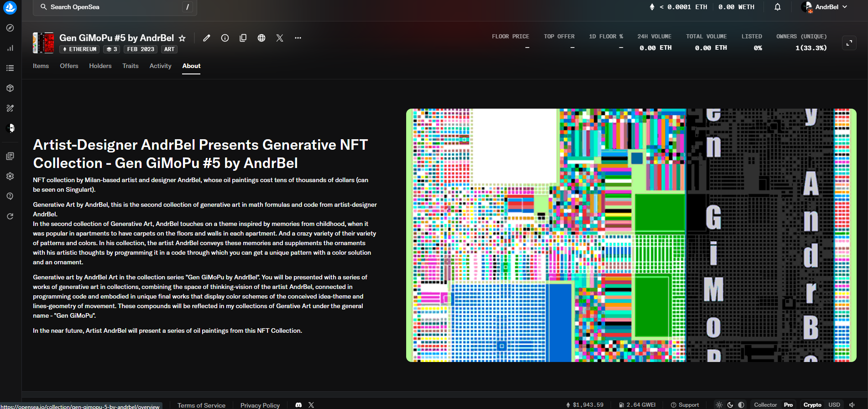
Task: Switch to the Offers tab
Action: (x=69, y=66)
